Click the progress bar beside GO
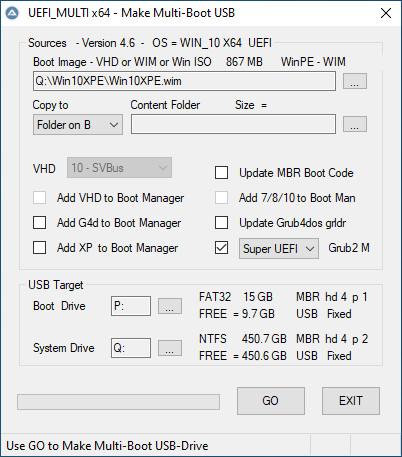 118,402
